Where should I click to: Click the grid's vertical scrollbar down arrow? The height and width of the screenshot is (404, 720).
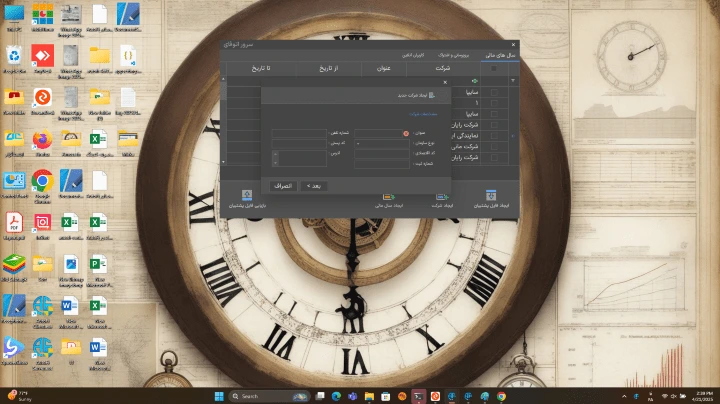tap(224, 162)
